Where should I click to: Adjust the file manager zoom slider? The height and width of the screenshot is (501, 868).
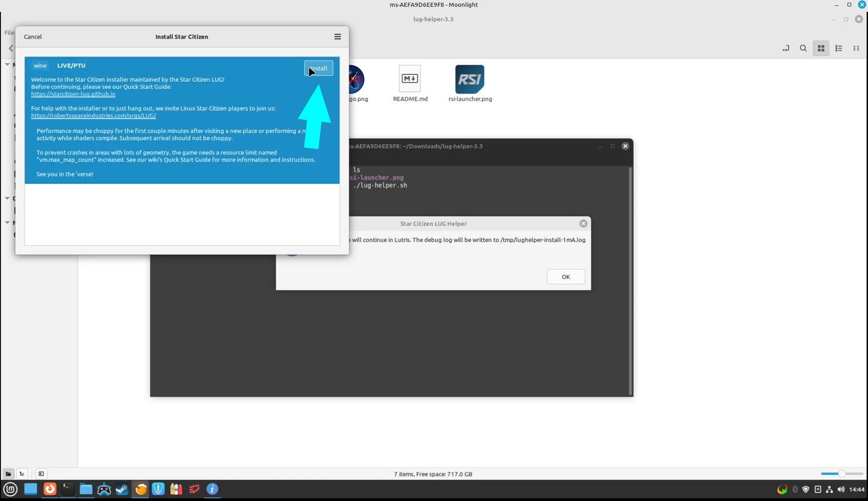pos(841,474)
